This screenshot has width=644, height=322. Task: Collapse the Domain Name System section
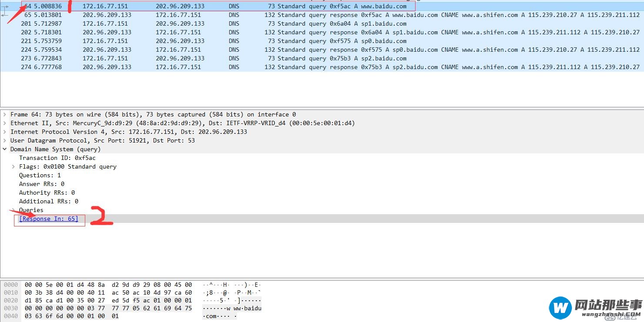(5, 149)
